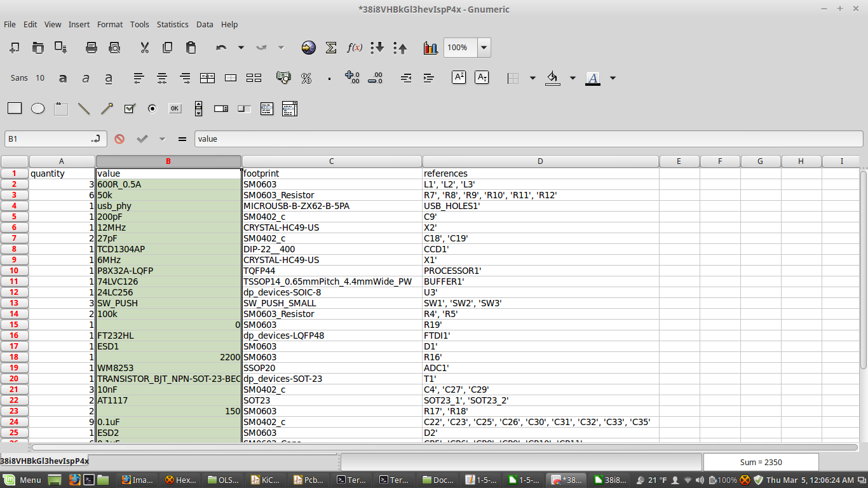Align cell text to the right

click(x=185, y=78)
